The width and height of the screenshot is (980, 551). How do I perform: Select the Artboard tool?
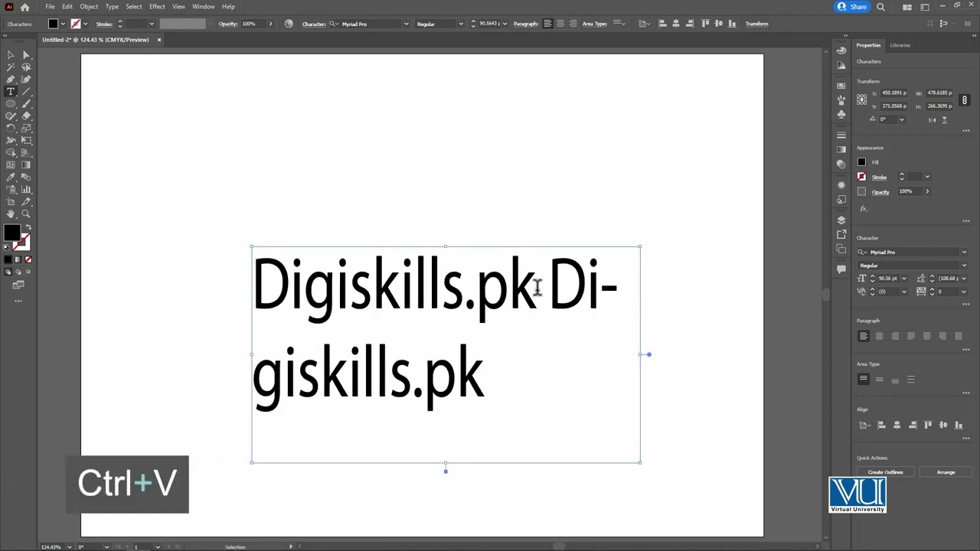[x=11, y=202]
